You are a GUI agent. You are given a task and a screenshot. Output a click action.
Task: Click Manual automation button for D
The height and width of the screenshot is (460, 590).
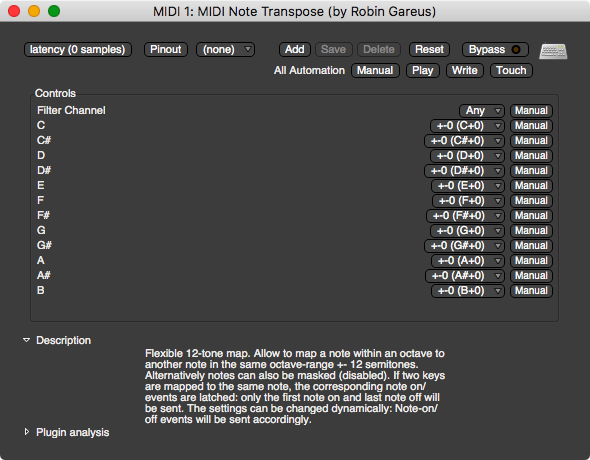pos(531,156)
